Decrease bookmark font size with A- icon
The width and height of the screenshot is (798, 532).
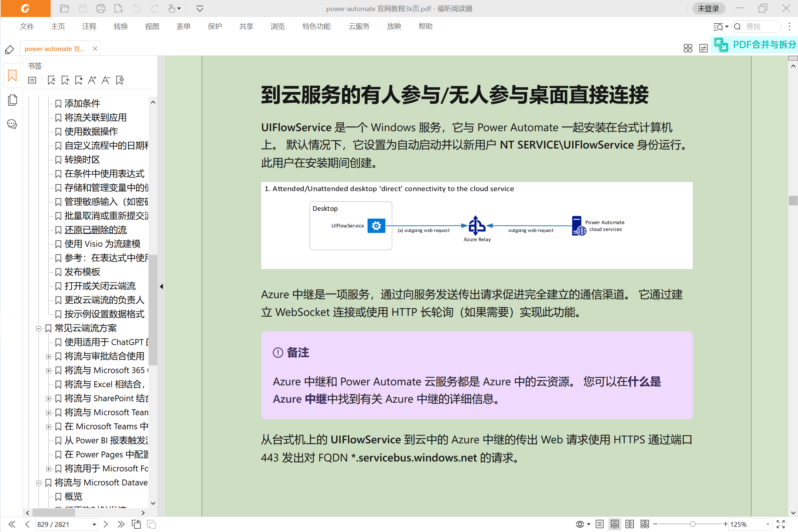(x=106, y=80)
